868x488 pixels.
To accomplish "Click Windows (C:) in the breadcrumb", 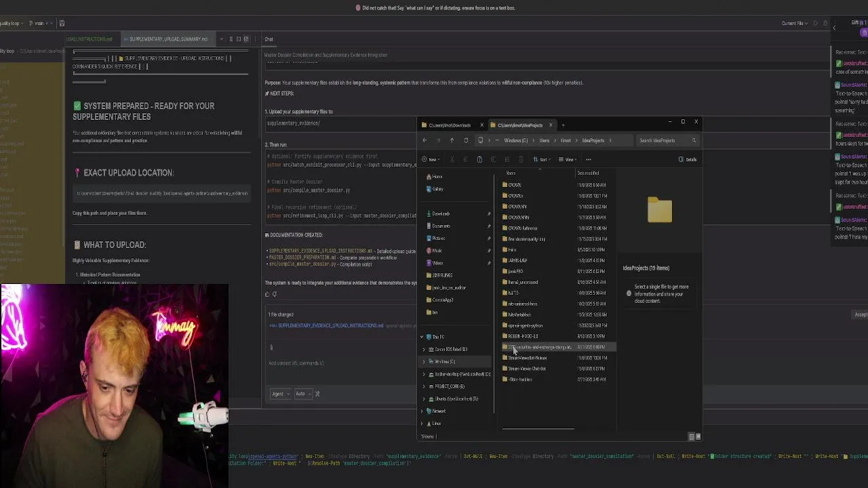I will pyautogui.click(x=515, y=140).
